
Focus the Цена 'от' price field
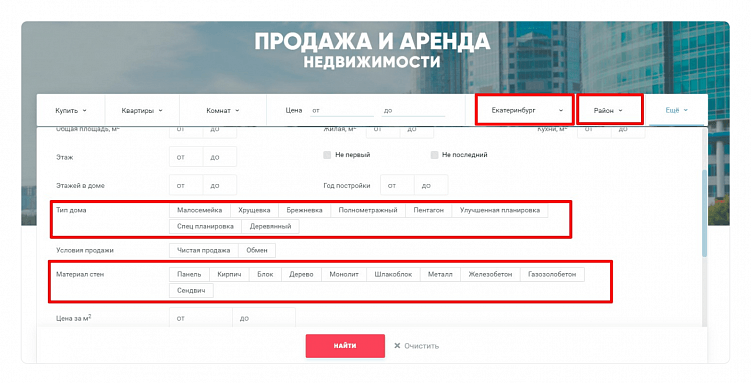tap(342, 111)
